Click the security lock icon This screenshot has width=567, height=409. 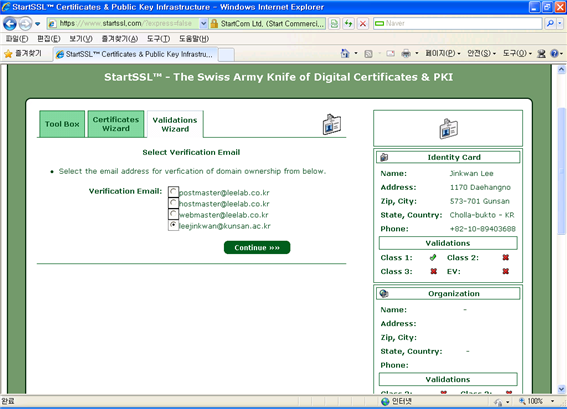click(214, 24)
